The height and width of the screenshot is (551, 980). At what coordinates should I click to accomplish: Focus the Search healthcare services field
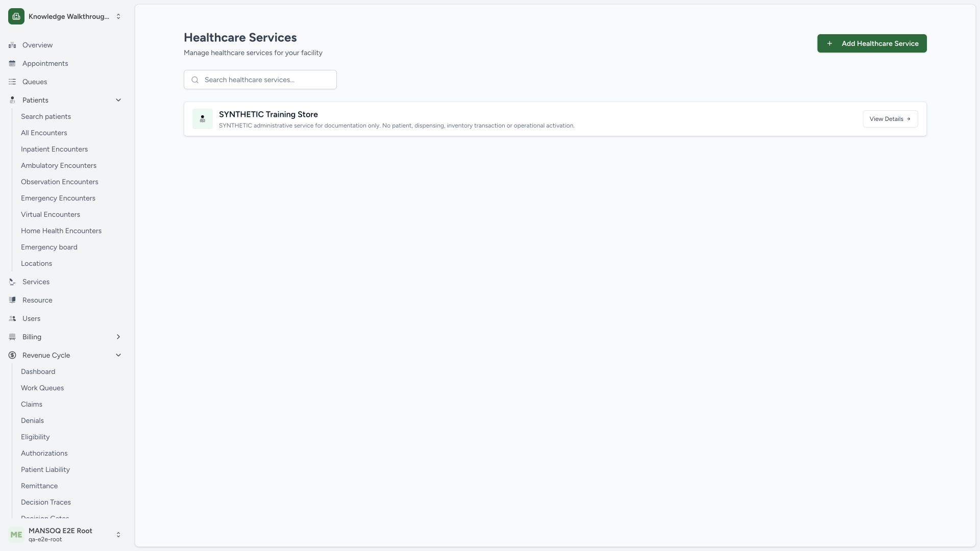coord(260,80)
